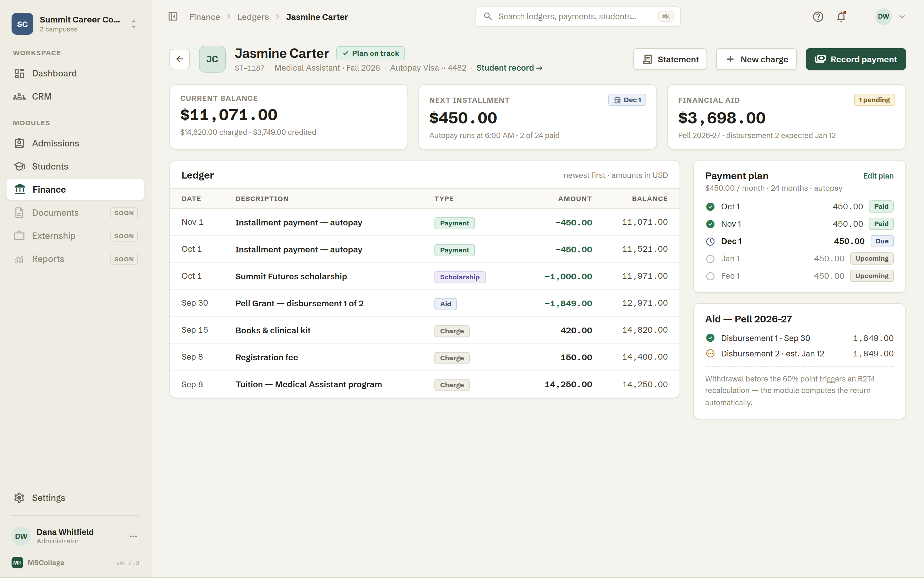Select Jan 1 upcoming installment circle

pos(710,259)
